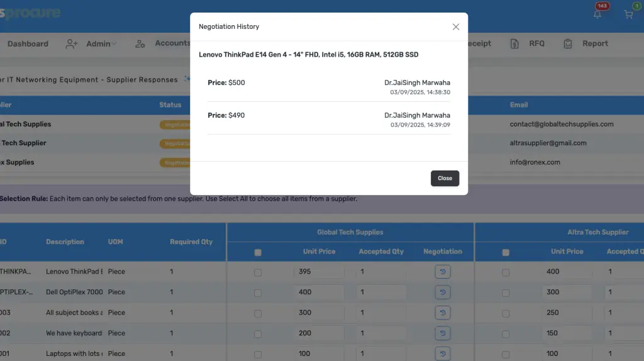Tick Global Tech checkbox for Lenovo ThinkPad row
This screenshot has width=644, height=361.
pos(257,272)
